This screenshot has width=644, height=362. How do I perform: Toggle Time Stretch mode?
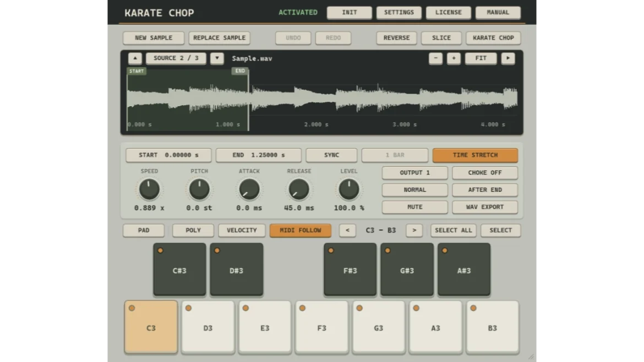475,155
